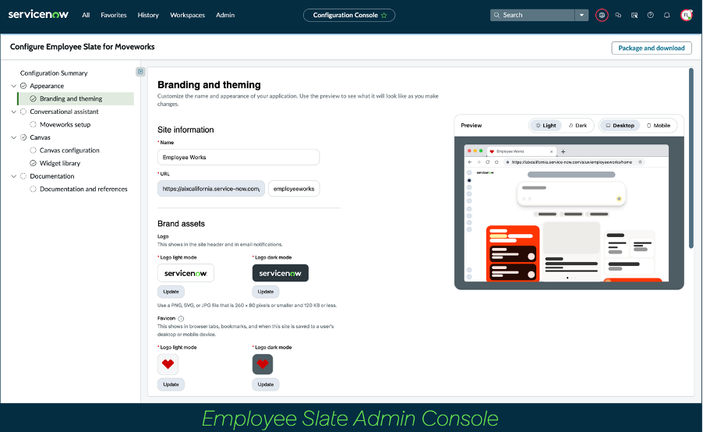
Task: Collapse the Documentation tree section
Action: pos(13,176)
